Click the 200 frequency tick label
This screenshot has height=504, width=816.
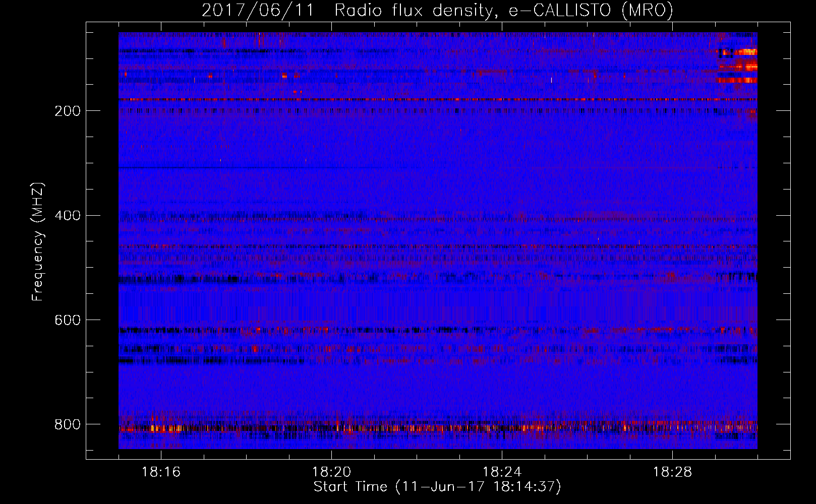point(67,110)
